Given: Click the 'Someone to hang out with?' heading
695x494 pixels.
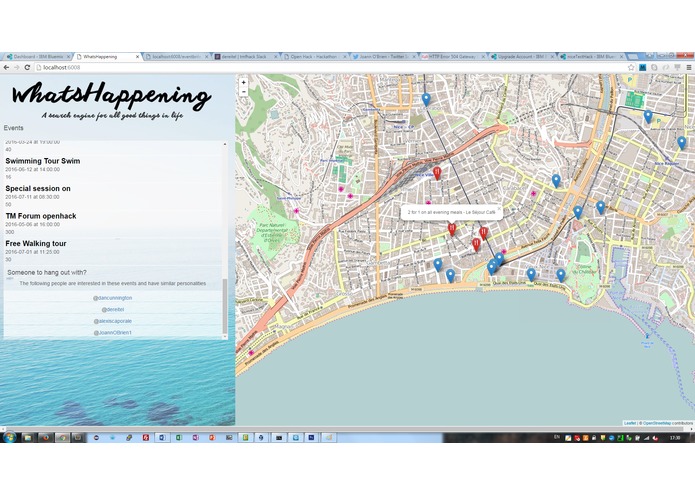Looking at the screenshot, I should coord(47,272).
